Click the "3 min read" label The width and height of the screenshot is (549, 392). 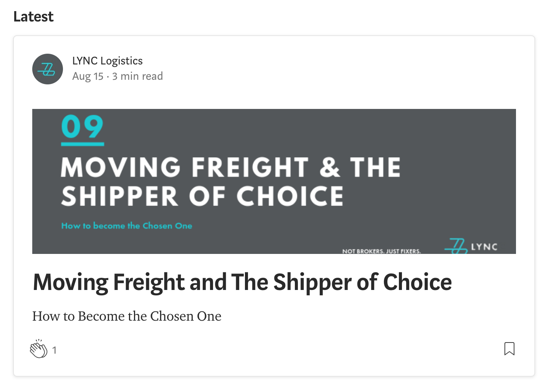137,76
